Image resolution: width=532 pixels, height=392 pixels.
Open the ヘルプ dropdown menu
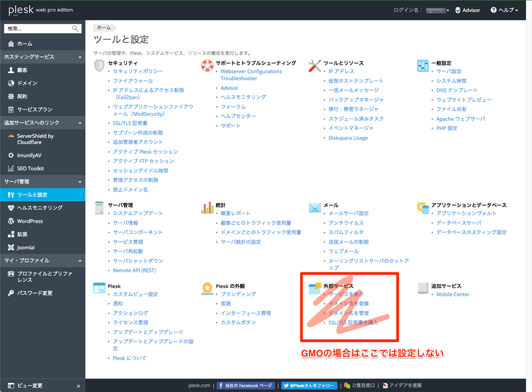click(505, 10)
